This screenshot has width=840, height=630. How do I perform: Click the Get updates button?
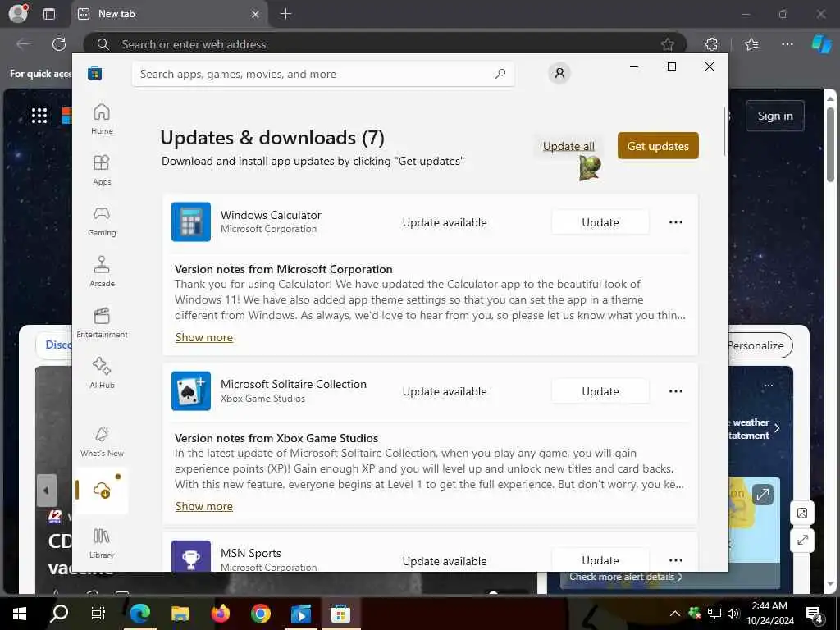coord(658,146)
